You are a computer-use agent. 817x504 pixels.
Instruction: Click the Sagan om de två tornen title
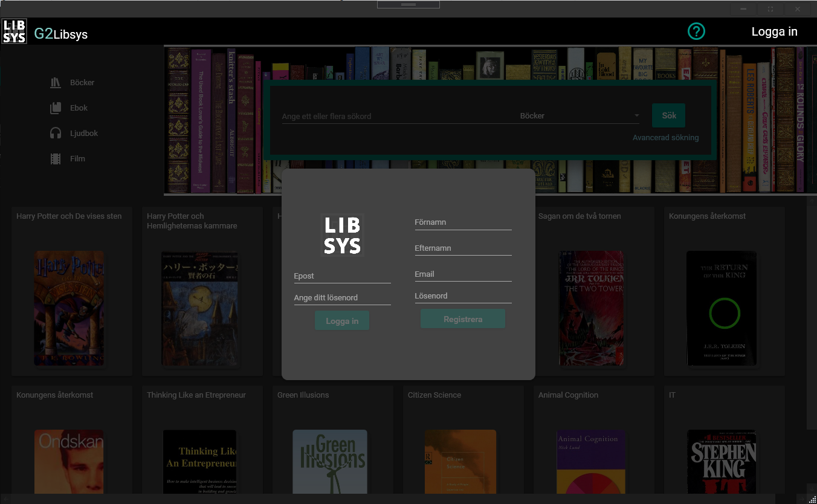click(x=580, y=216)
